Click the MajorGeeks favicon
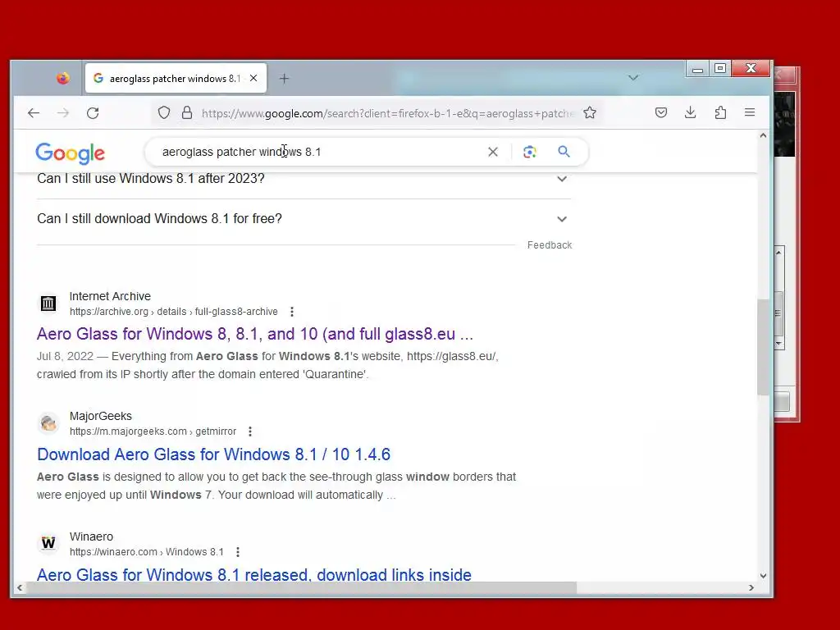The height and width of the screenshot is (630, 840). pos(48,423)
